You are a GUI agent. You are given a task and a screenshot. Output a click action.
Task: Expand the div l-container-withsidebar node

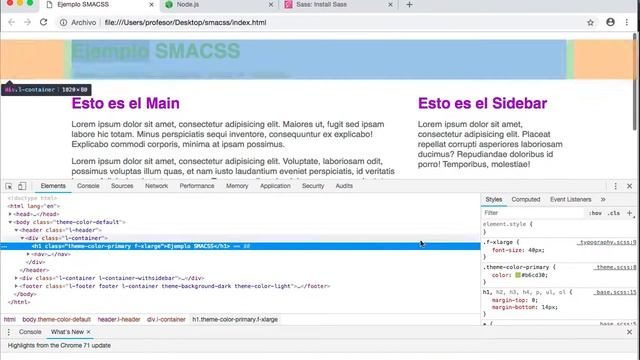point(16,278)
